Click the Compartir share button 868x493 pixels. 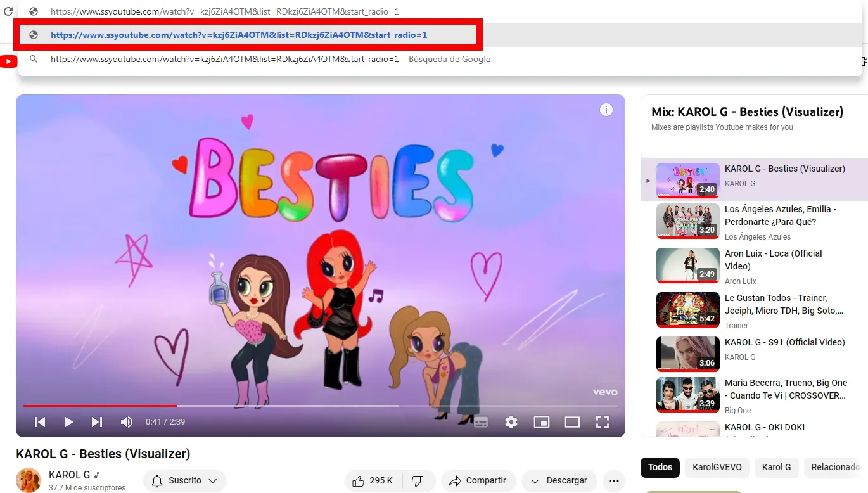point(478,481)
